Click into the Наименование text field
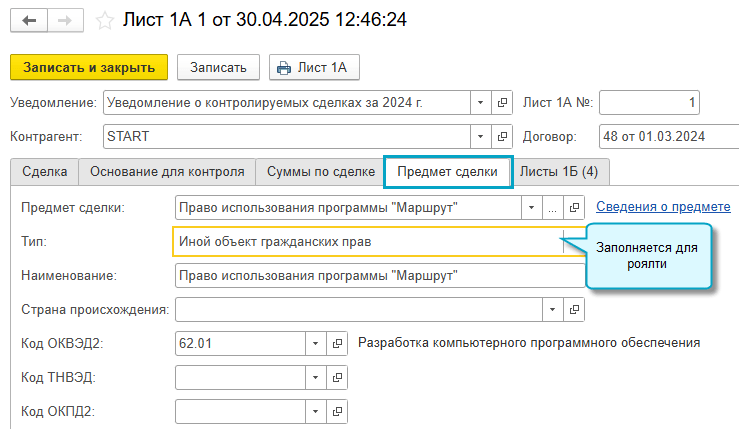 [370, 275]
